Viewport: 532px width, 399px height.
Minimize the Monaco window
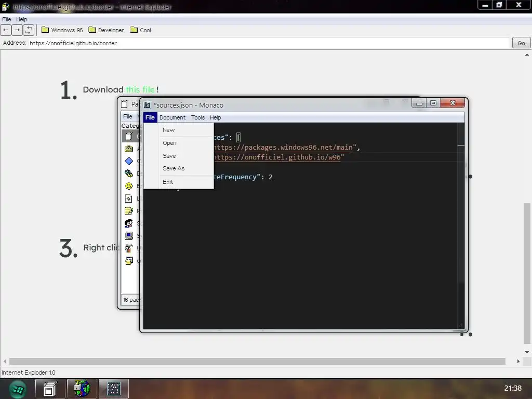(x=419, y=103)
